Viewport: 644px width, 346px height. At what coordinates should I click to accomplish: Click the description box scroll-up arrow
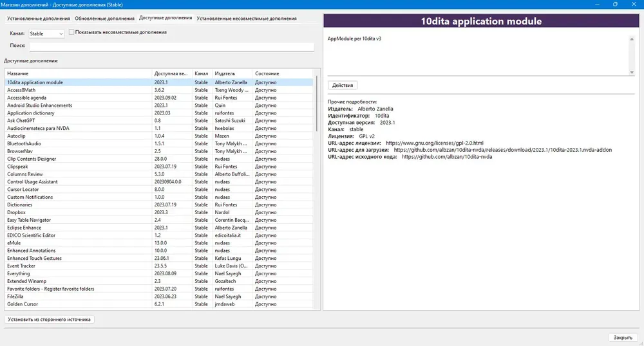pyautogui.click(x=632, y=39)
